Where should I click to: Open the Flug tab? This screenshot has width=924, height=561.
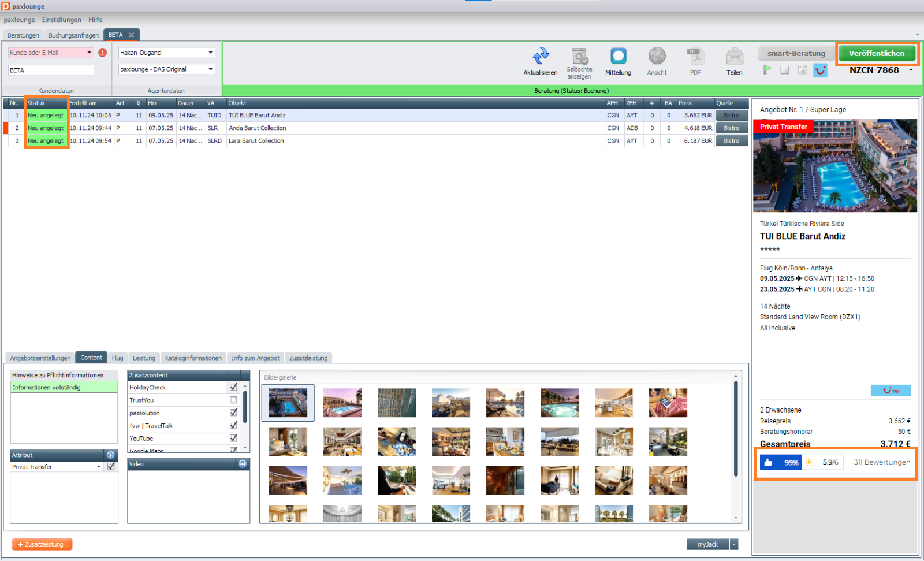tap(117, 358)
